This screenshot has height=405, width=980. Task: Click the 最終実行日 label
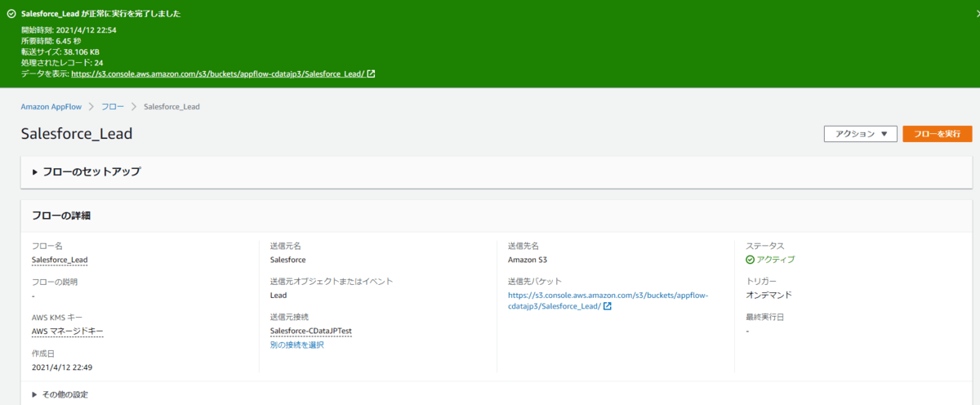pos(764,317)
